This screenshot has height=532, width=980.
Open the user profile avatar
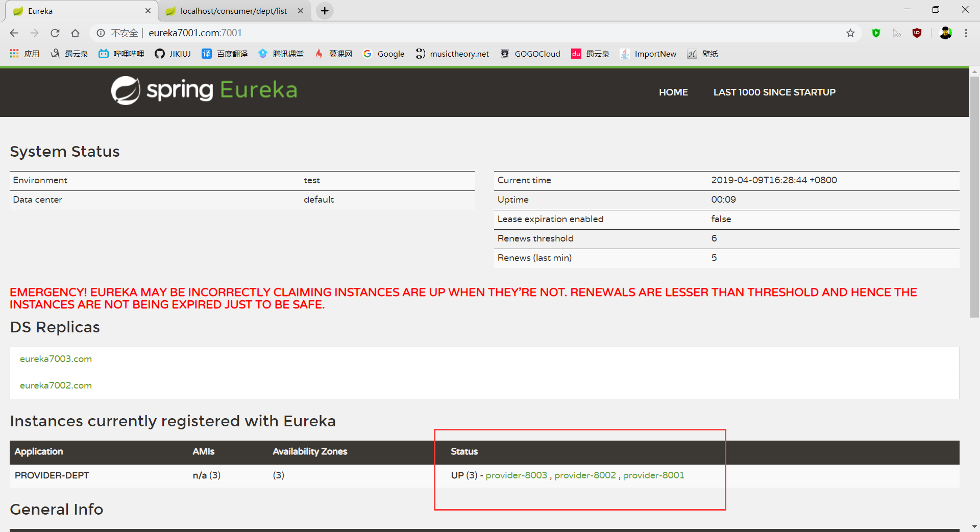tap(945, 33)
